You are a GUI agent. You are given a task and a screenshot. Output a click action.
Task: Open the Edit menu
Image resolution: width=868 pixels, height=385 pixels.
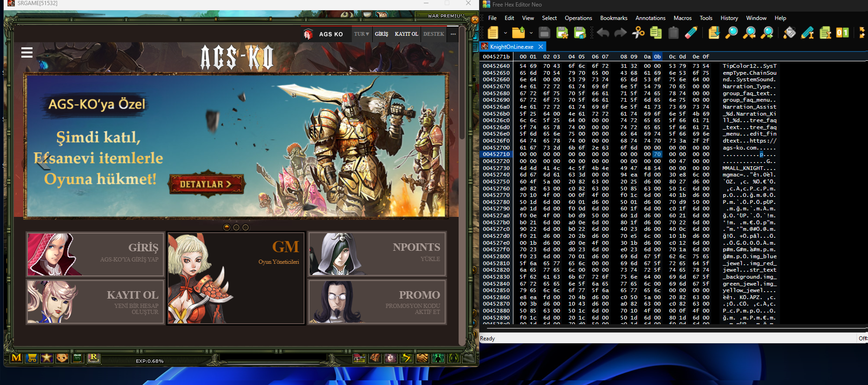[x=509, y=18]
